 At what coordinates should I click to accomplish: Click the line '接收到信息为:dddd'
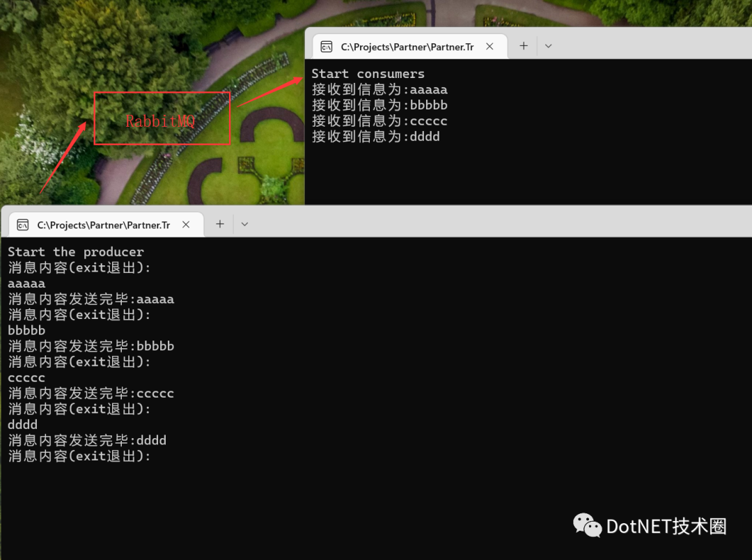coord(375,137)
